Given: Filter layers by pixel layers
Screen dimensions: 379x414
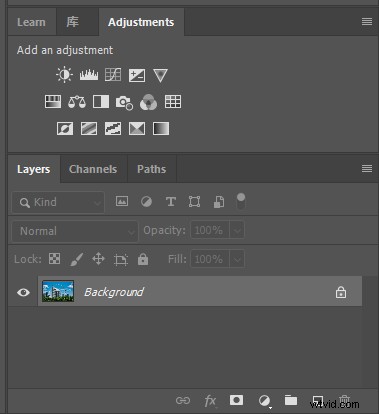Looking at the screenshot, I should point(122,201).
